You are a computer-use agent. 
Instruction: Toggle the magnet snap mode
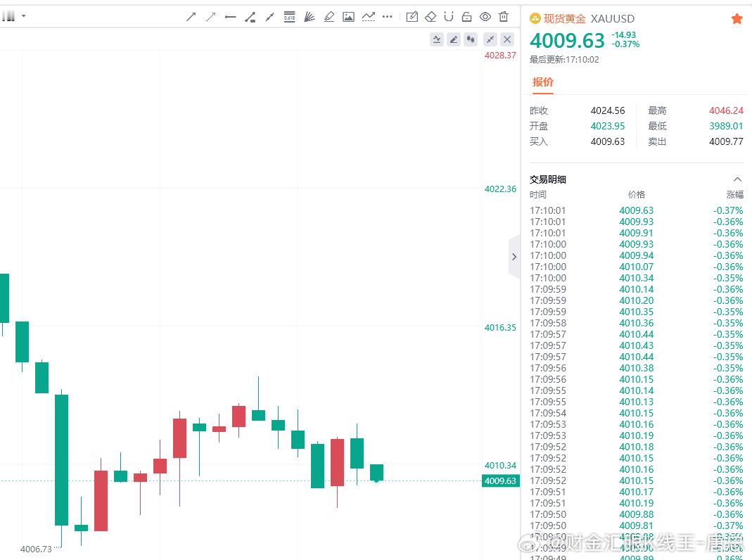448,17
